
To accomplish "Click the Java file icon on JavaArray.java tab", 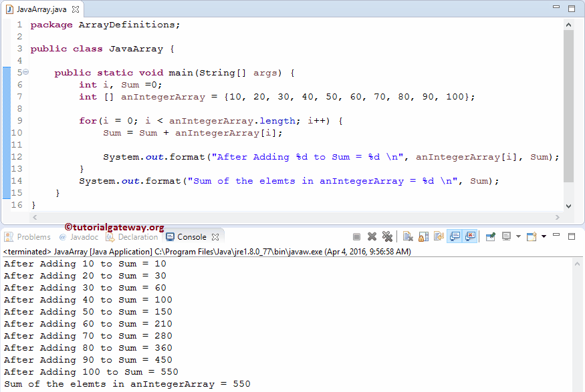I will [x=8, y=9].
